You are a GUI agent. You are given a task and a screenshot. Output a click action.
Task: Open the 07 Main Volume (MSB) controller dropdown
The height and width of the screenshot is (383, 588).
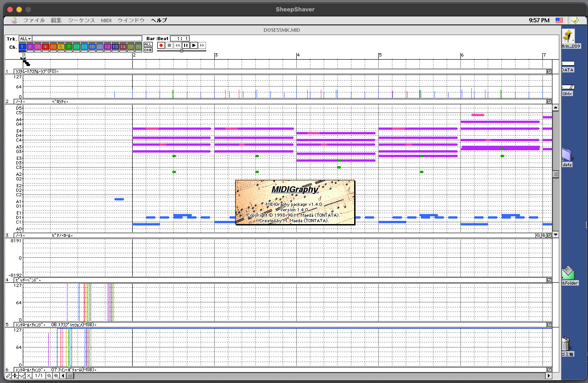(73, 370)
